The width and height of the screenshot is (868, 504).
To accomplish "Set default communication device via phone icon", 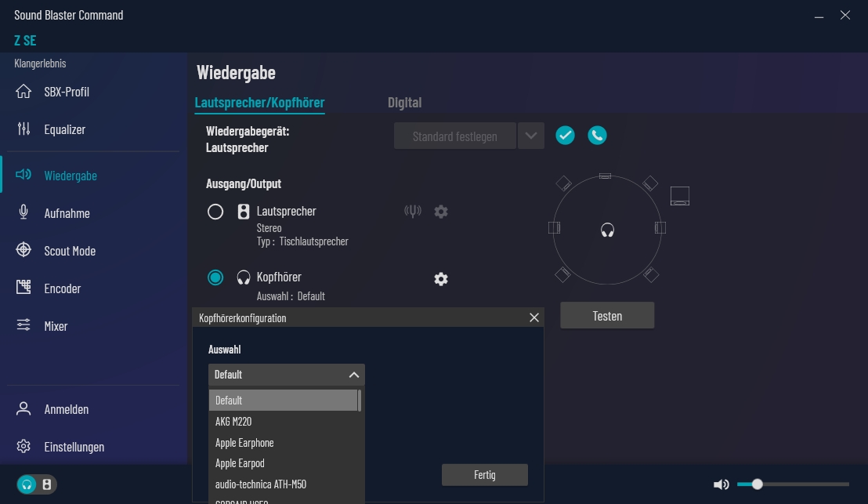I will [597, 135].
